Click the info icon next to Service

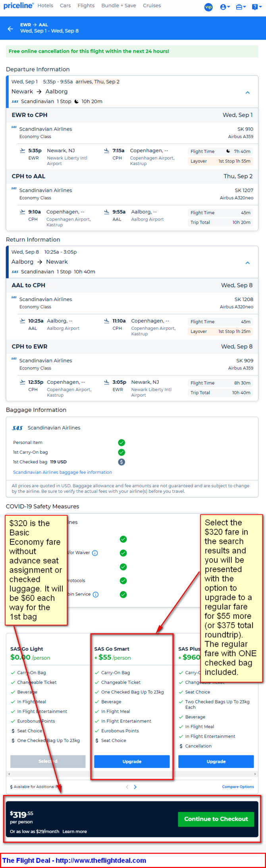click(x=96, y=594)
